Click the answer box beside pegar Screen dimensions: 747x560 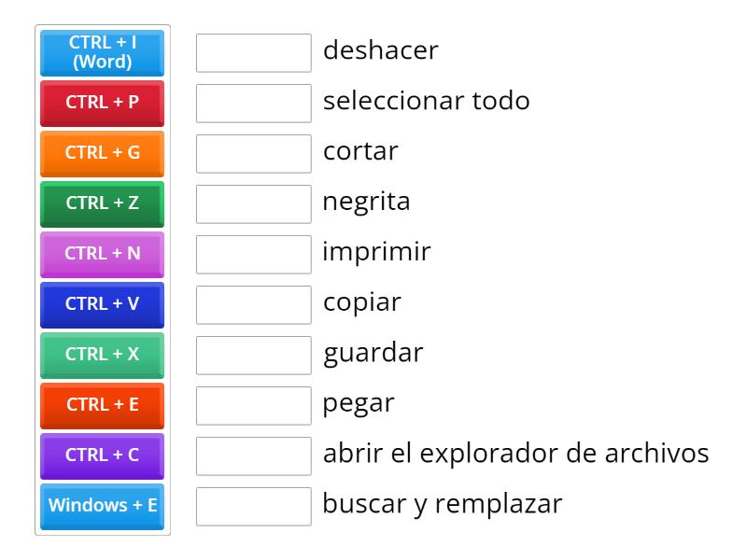point(253,405)
